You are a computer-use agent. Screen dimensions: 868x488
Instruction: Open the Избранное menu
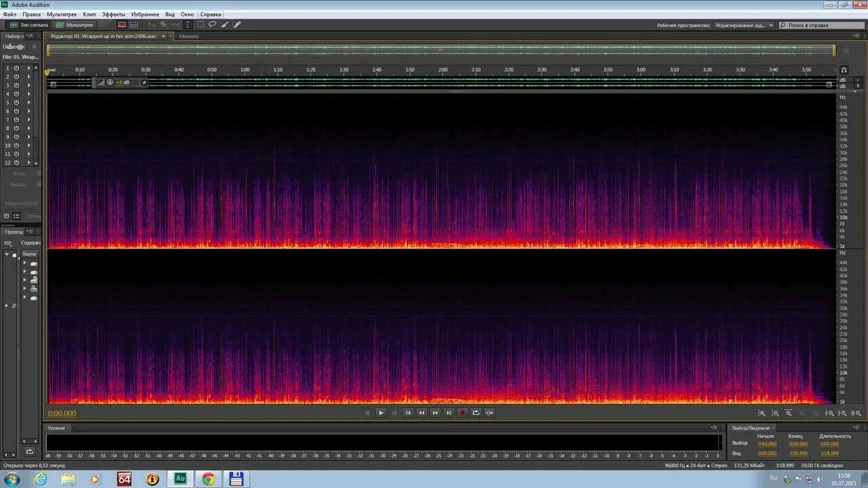[x=146, y=14]
